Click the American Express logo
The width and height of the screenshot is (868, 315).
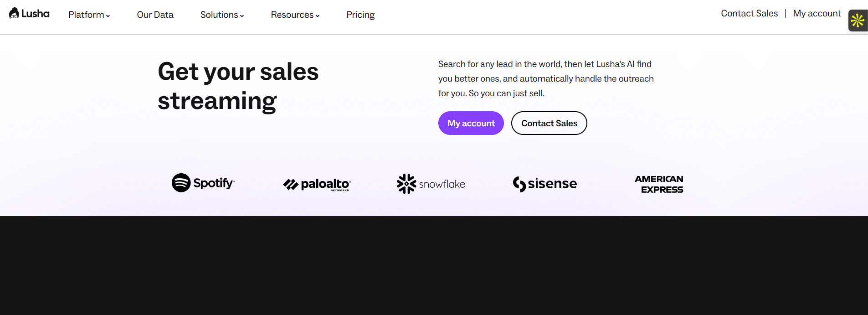pyautogui.click(x=659, y=184)
